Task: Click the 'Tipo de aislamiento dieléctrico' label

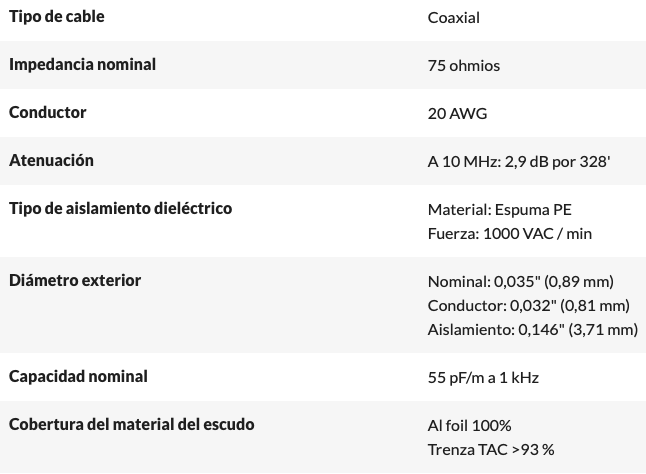Action: pos(120,209)
